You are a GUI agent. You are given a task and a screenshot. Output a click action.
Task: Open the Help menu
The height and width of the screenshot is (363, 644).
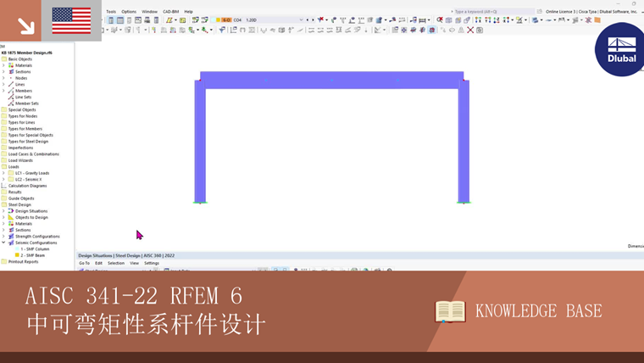click(x=188, y=12)
